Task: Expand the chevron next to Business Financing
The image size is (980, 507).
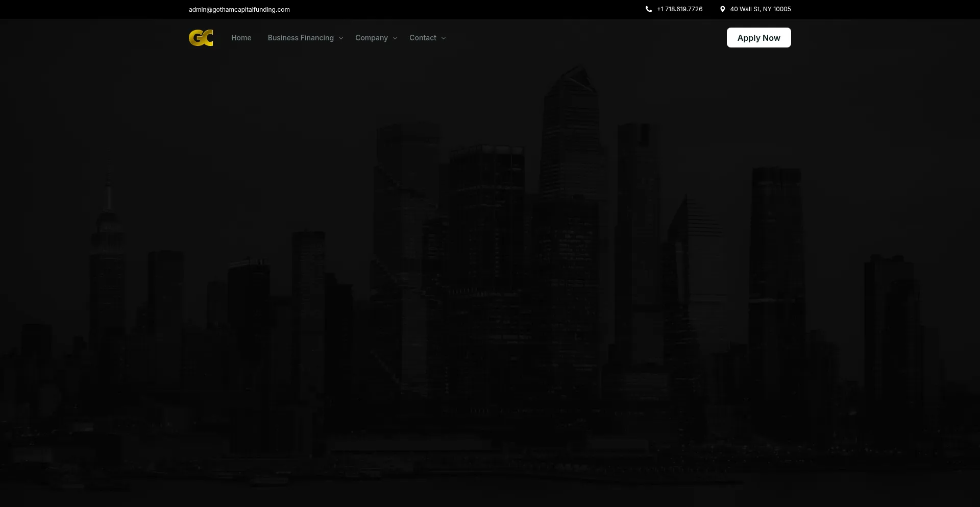Action: [341, 38]
